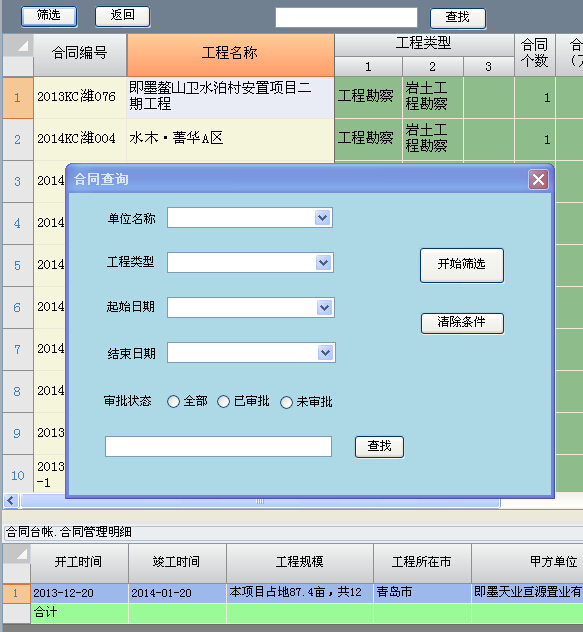The image size is (583, 632).
Task: Click the 清除条件 button
Action: [x=462, y=323]
